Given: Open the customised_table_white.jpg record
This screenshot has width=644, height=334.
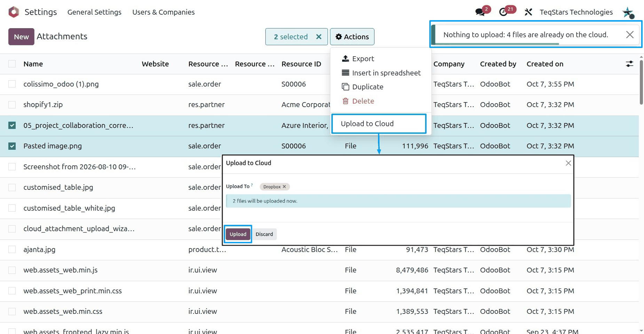Looking at the screenshot, I should tap(69, 208).
